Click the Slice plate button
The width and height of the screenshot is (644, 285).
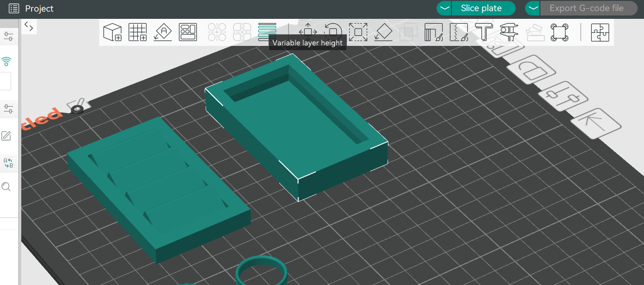point(481,8)
